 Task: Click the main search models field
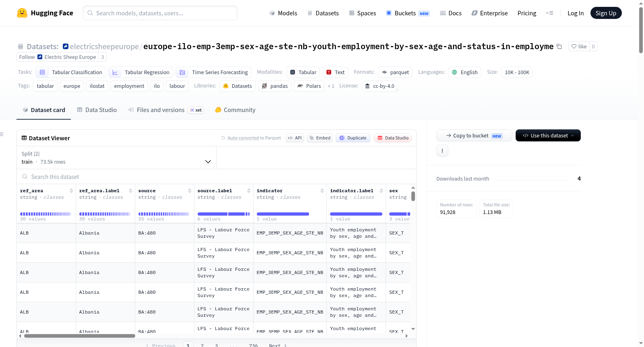160,13
